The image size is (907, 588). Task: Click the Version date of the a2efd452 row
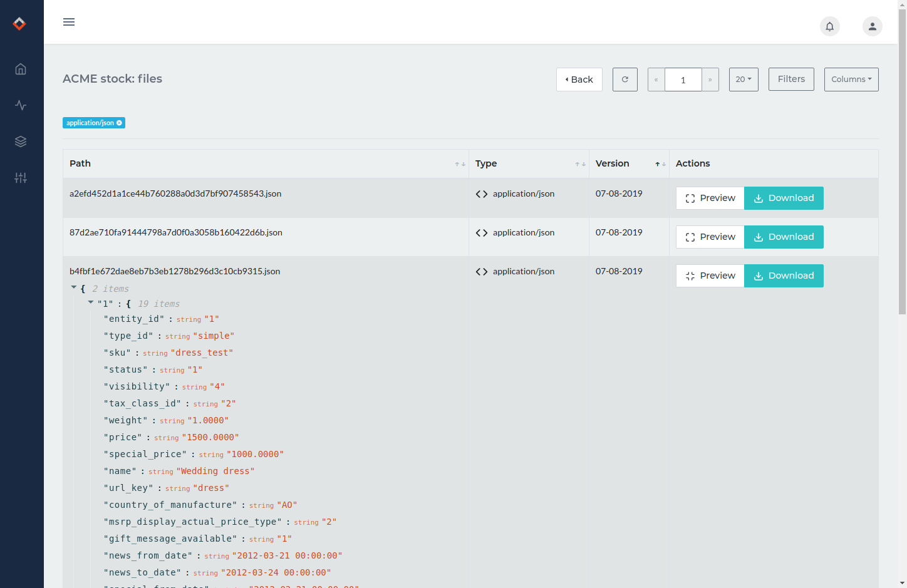click(x=619, y=194)
